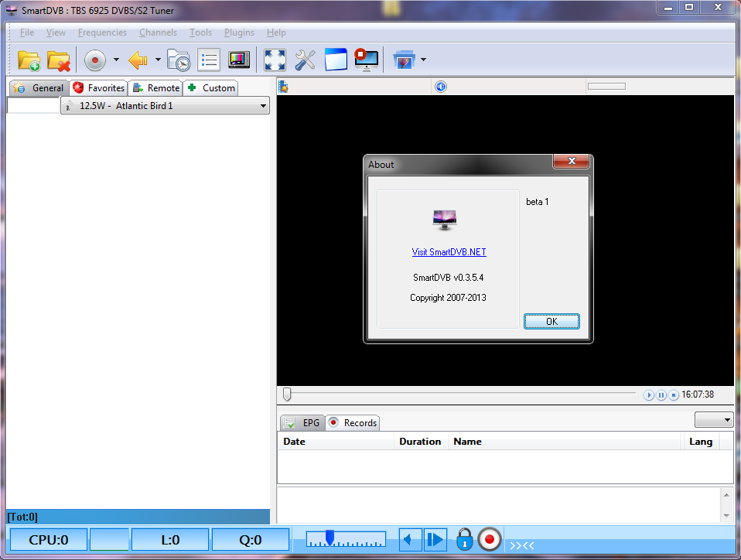Screen dimensions: 741x560
Task: Click OK in the About dialog
Action: (x=551, y=321)
